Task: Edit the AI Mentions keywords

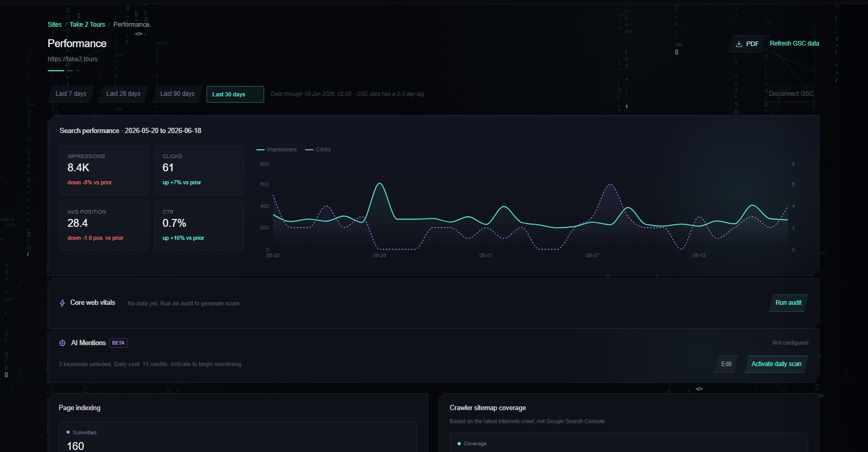Action: (x=726, y=364)
